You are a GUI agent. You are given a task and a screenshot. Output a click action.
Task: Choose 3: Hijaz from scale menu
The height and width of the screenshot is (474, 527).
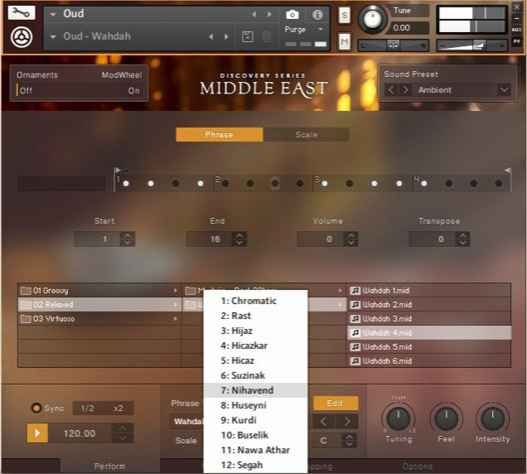pos(255,331)
